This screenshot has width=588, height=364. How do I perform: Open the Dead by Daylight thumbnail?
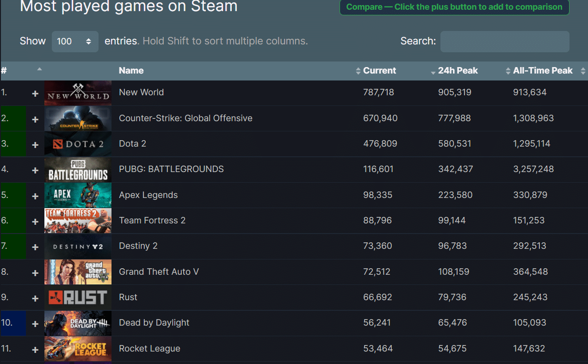tap(78, 323)
